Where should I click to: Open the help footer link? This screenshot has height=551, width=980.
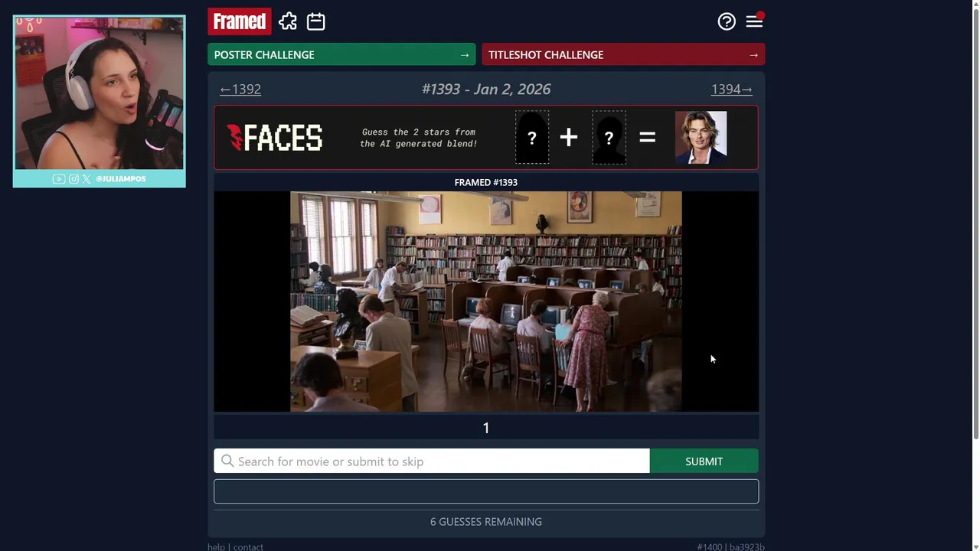click(x=216, y=546)
